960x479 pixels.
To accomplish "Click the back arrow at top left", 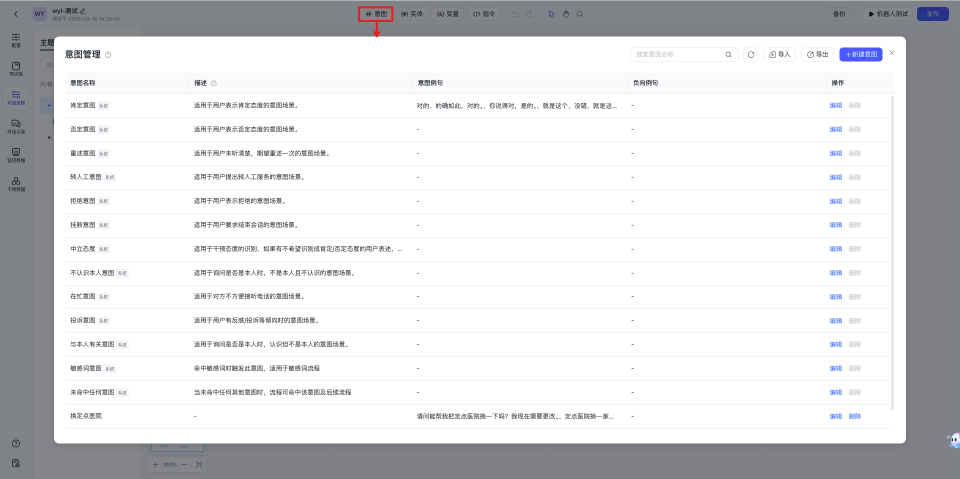I will coord(16,14).
